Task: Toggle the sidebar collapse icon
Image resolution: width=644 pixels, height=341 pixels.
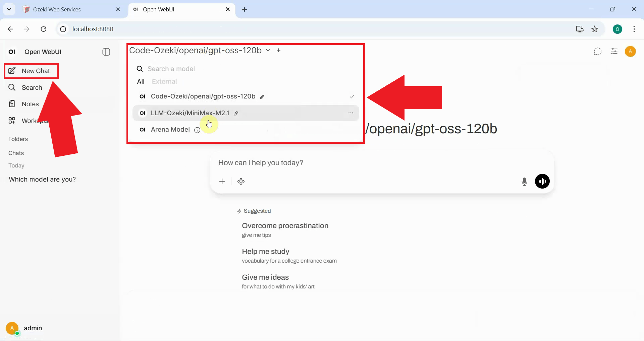Action: pos(106,52)
